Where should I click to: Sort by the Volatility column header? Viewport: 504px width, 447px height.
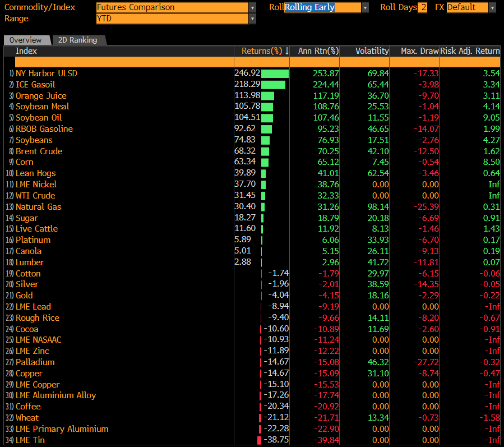coord(372,51)
